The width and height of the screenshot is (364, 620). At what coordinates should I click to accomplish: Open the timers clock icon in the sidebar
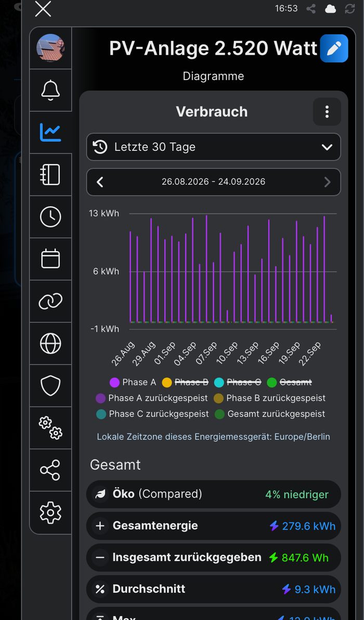pyautogui.click(x=50, y=217)
